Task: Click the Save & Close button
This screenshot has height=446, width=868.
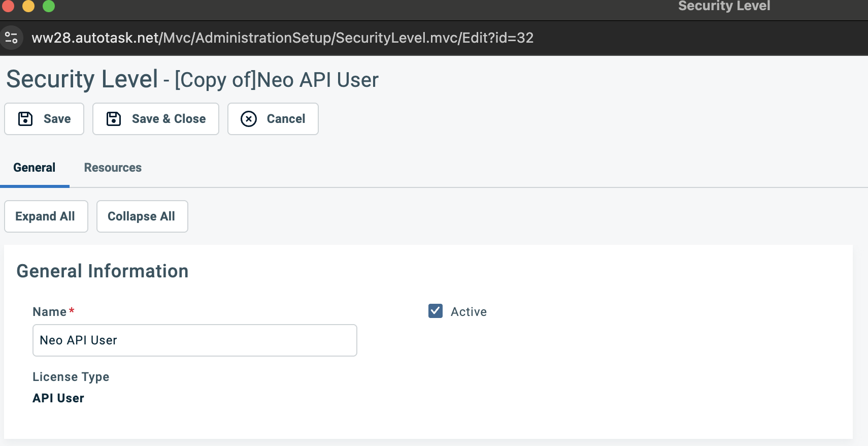Action: (x=156, y=119)
